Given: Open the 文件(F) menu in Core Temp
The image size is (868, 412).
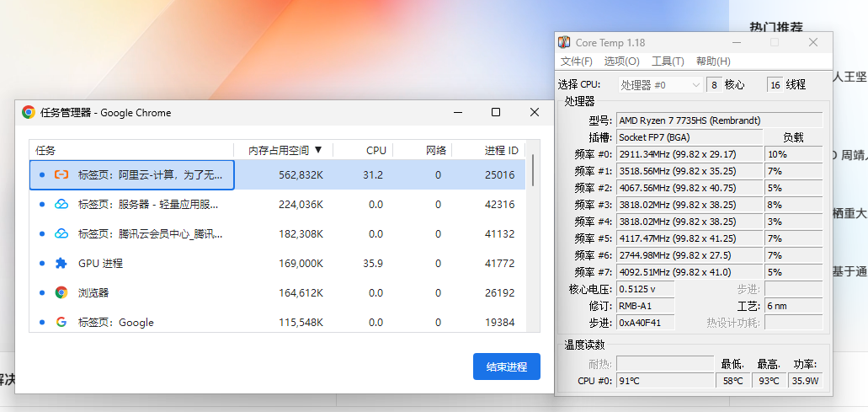Looking at the screenshot, I should pyautogui.click(x=577, y=62).
